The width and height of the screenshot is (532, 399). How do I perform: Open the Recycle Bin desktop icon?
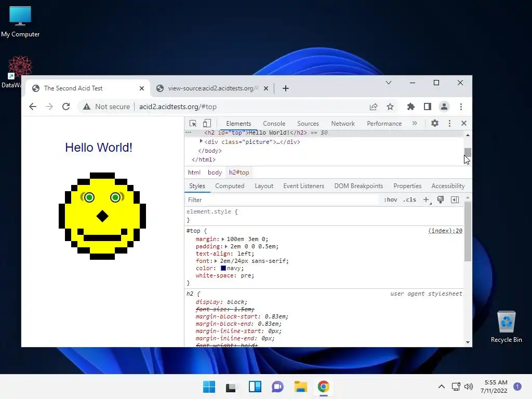(506, 327)
